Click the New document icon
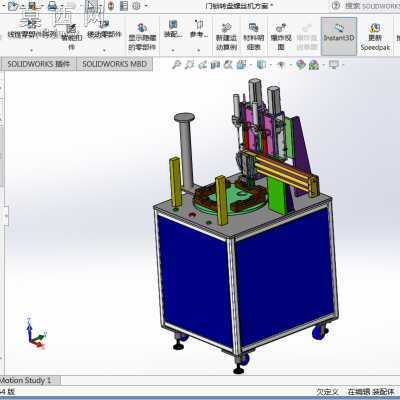The image size is (400, 400). point(12,6)
